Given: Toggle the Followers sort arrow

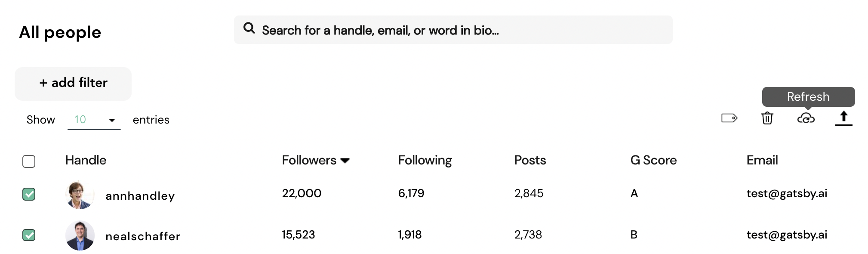Looking at the screenshot, I should [345, 161].
